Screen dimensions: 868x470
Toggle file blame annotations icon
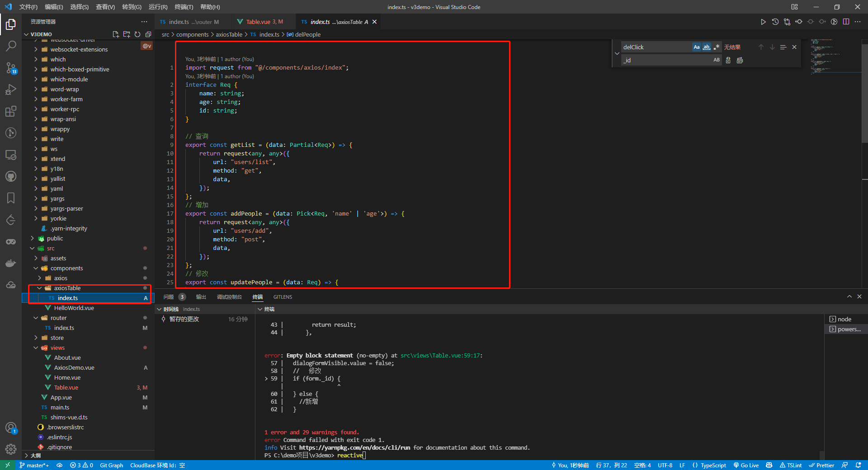tap(834, 22)
